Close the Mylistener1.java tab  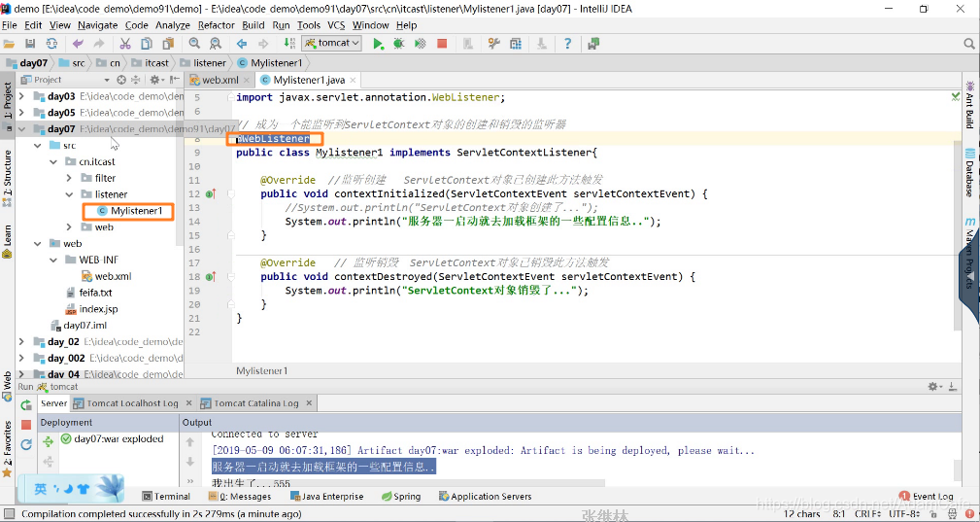point(353,80)
